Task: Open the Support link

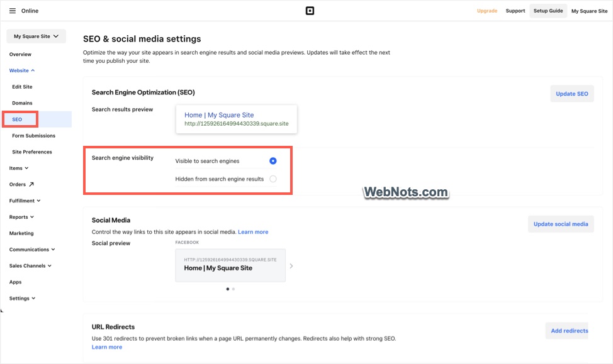Action: pos(515,11)
